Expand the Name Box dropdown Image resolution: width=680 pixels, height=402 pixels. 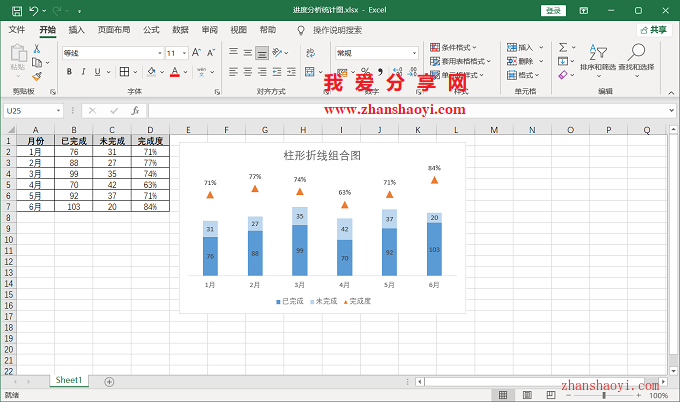[x=58, y=111]
